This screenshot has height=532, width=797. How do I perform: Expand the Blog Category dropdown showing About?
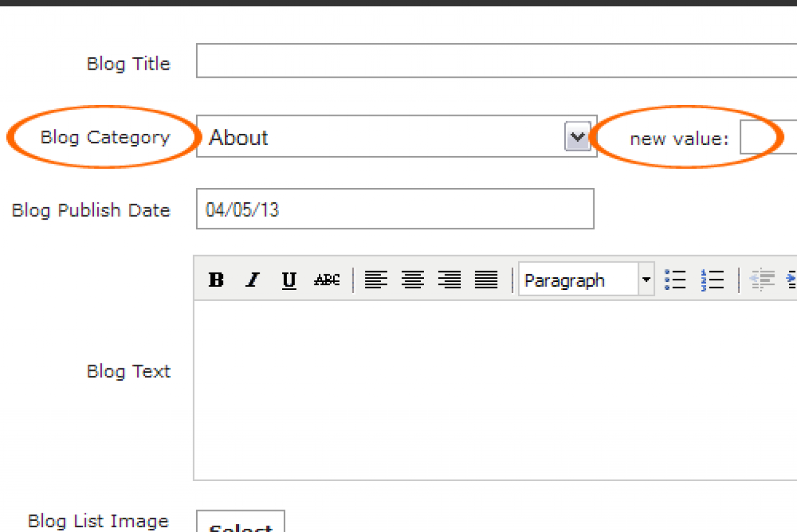click(577, 137)
